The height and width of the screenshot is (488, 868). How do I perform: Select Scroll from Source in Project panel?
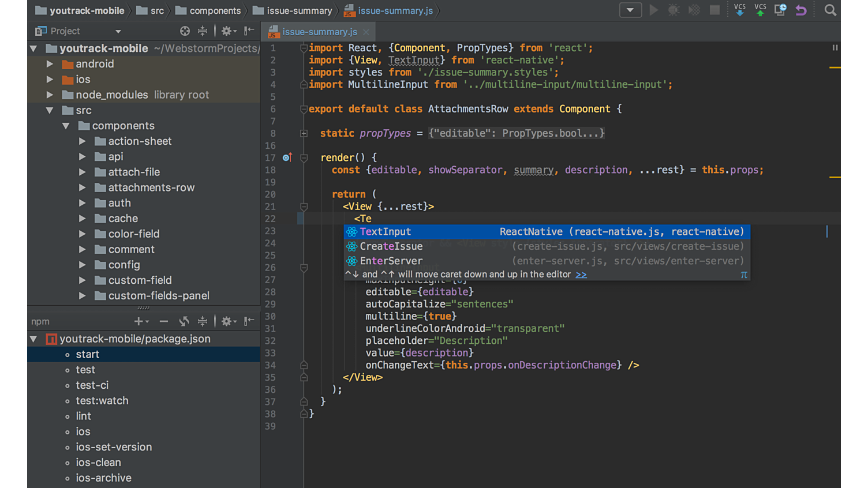pos(185,31)
